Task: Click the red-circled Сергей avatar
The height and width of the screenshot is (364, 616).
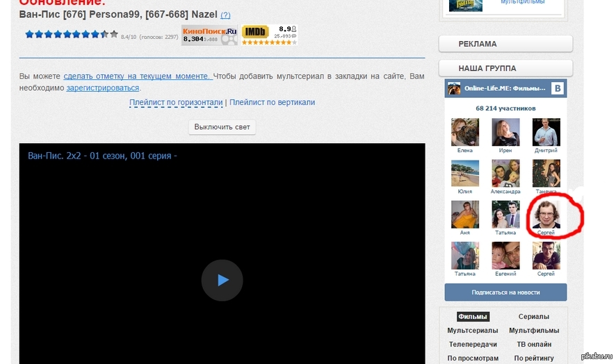Action: click(x=546, y=215)
